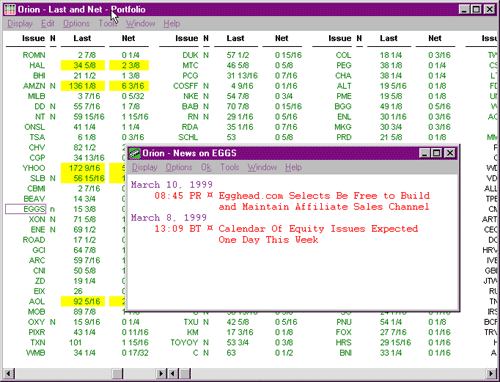Maximize the News on EGGS window

click(436, 153)
